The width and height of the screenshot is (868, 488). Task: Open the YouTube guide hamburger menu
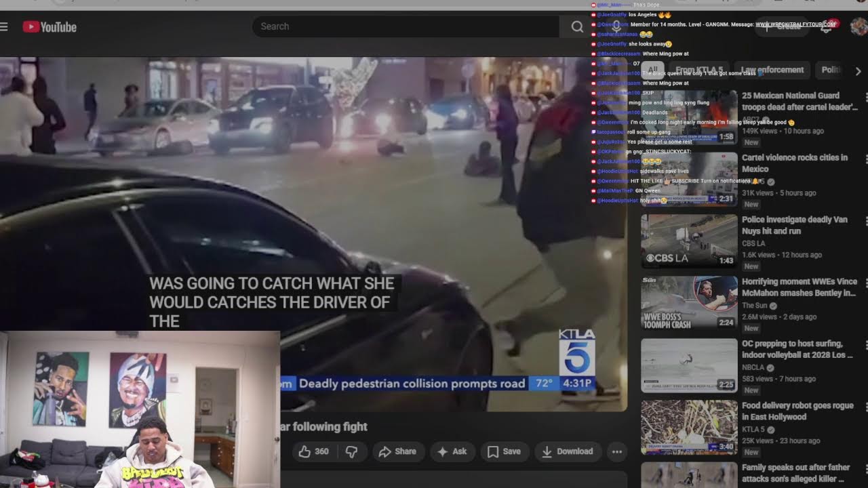[4, 26]
